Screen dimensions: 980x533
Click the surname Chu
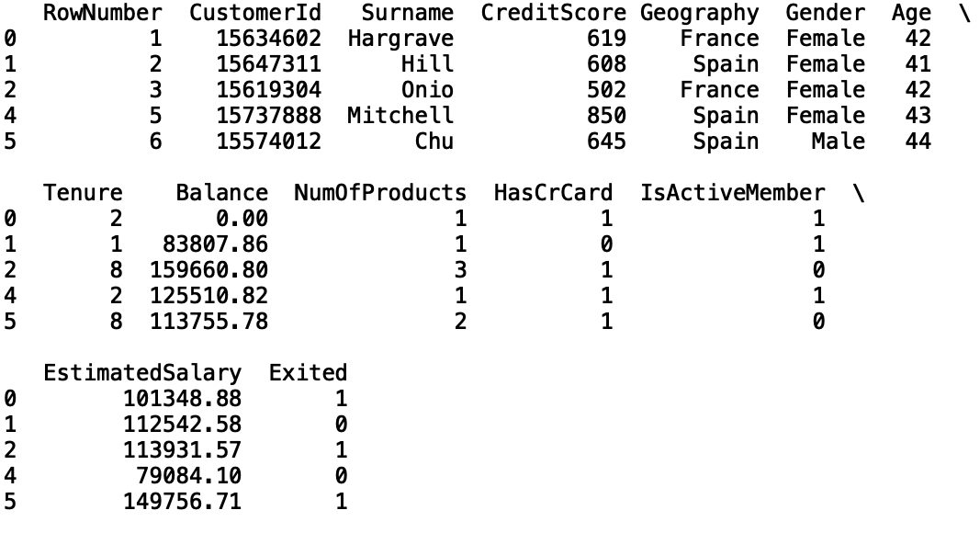point(434,142)
